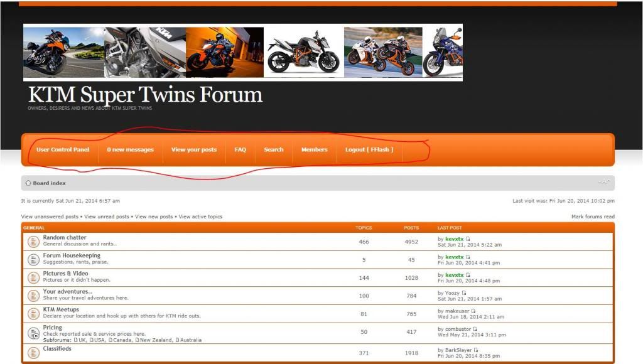Open kevxtx profile in Random chatter row
The image size is (643, 364).
click(x=455, y=239)
